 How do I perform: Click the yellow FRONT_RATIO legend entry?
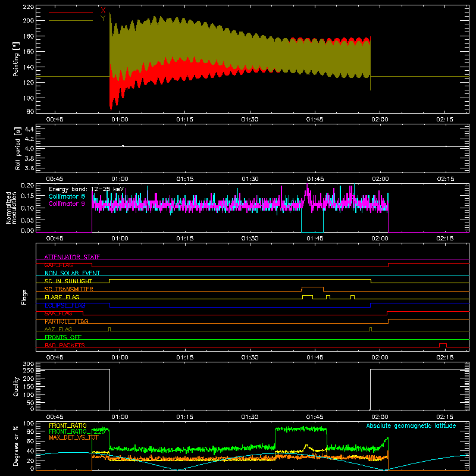(68, 425)
